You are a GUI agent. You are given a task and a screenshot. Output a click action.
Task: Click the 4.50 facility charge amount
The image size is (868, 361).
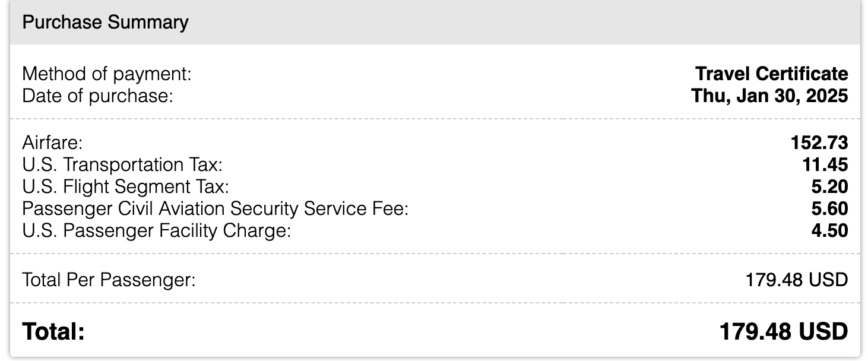[x=830, y=230]
